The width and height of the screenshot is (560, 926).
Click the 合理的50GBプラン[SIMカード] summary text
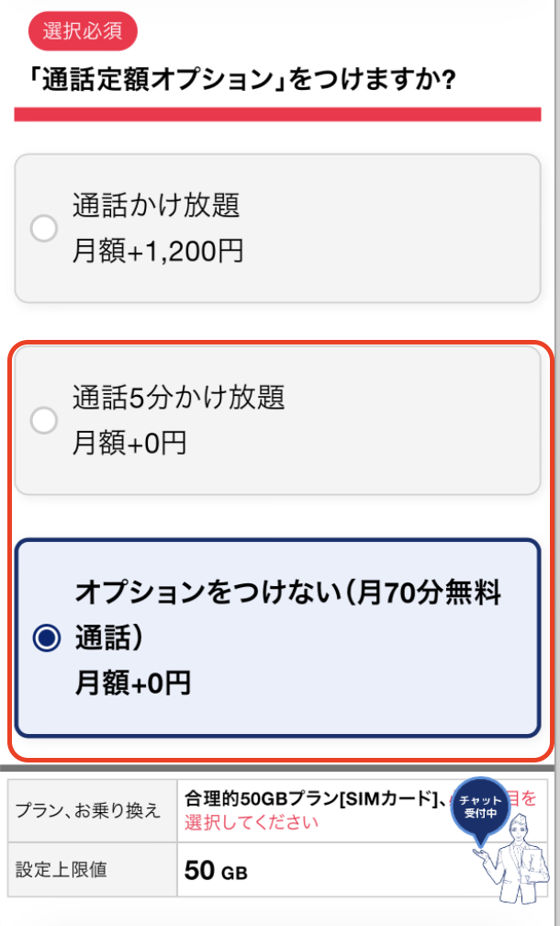308,797
